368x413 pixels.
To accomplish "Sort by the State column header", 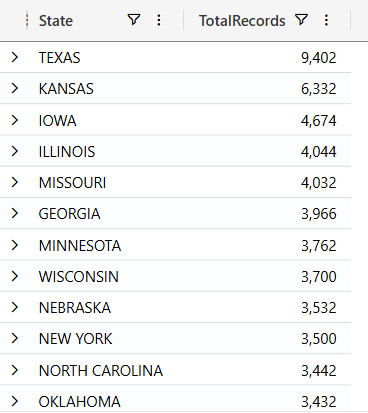I will click(56, 21).
